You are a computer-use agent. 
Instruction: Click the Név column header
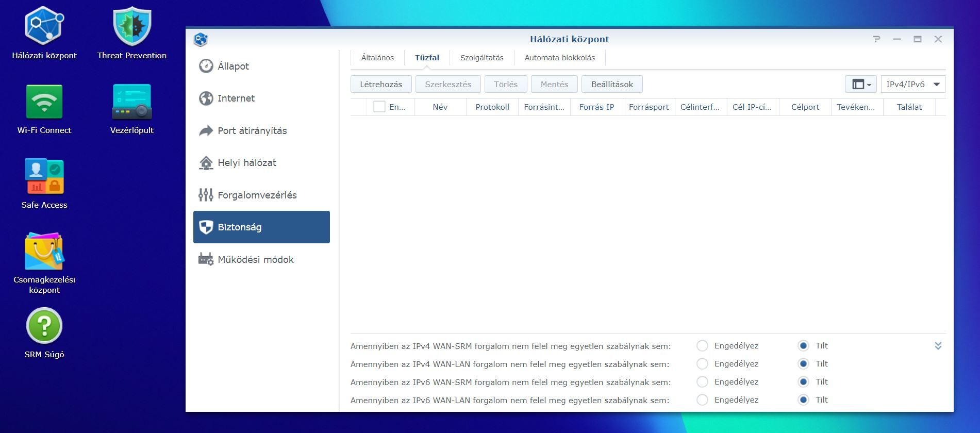click(x=440, y=107)
